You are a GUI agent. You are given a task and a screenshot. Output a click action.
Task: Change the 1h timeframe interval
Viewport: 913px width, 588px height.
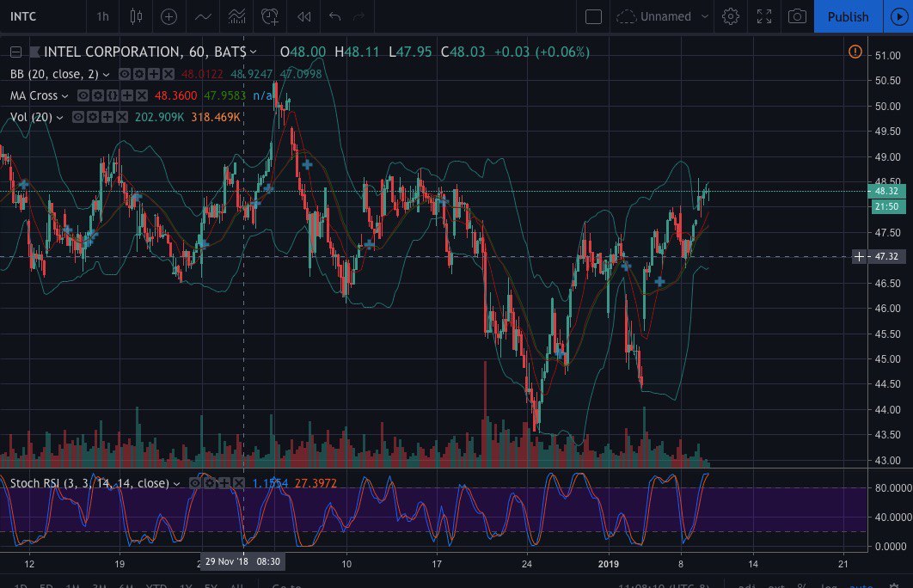pos(102,16)
